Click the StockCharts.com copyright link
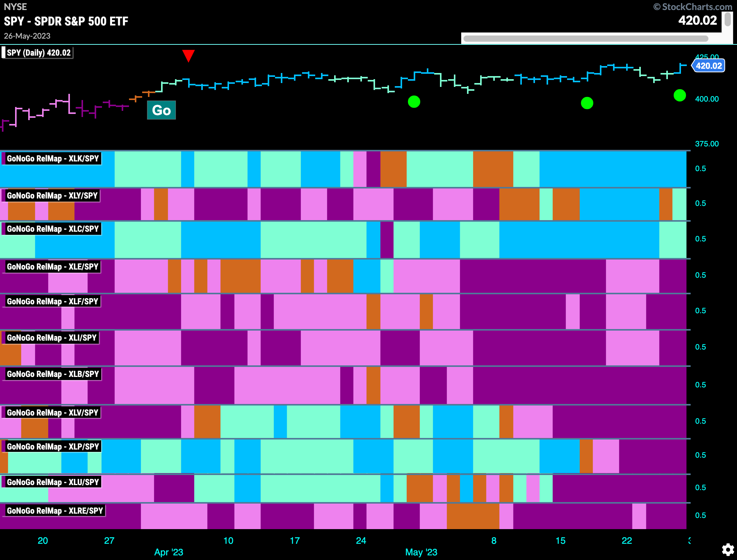The image size is (737, 560). coord(693,7)
